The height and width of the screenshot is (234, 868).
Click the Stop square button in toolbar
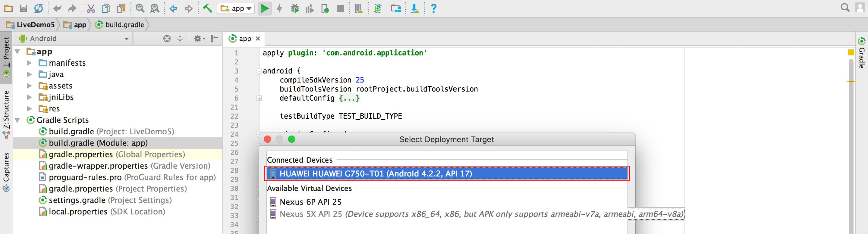click(x=340, y=8)
